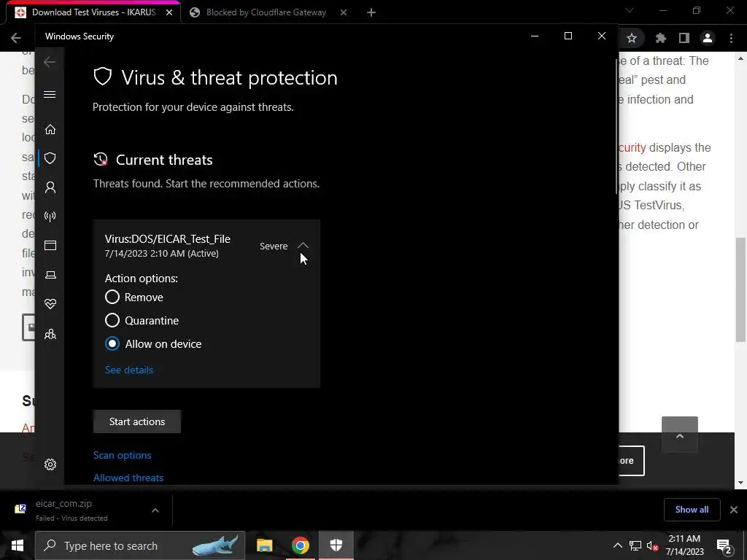Screen dimensions: 747x560
Task: Click the Current threats heading
Action: (164, 160)
